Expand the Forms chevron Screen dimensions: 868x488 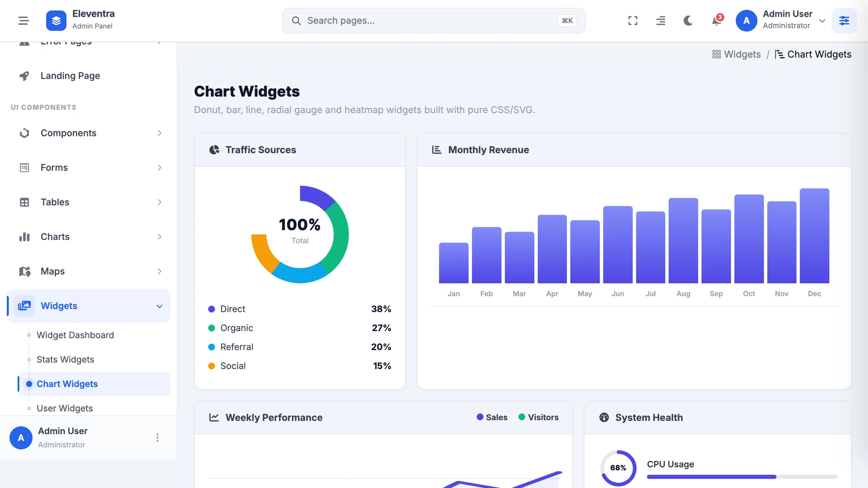159,168
